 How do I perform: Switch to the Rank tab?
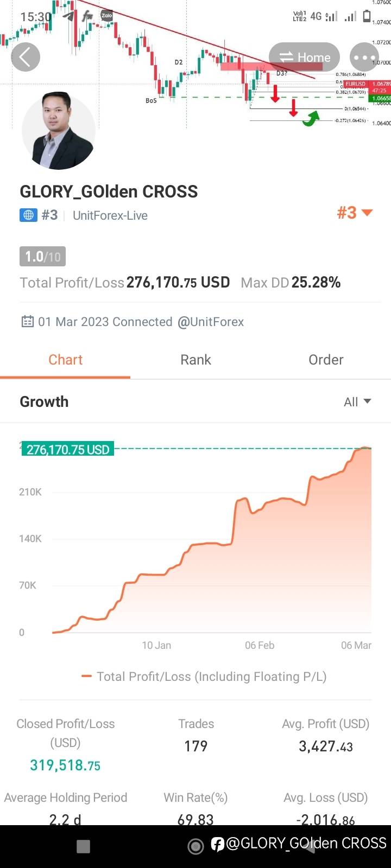point(195,360)
